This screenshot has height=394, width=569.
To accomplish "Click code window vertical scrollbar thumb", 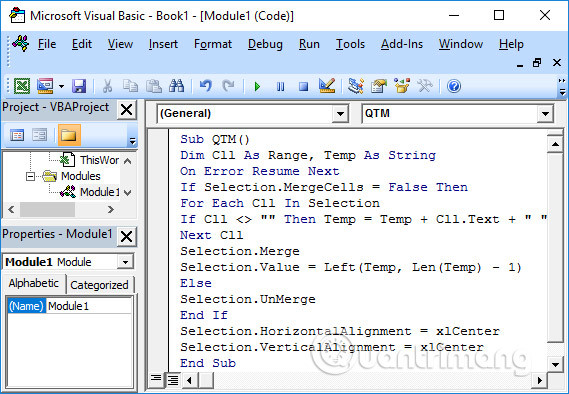I will (555, 248).
